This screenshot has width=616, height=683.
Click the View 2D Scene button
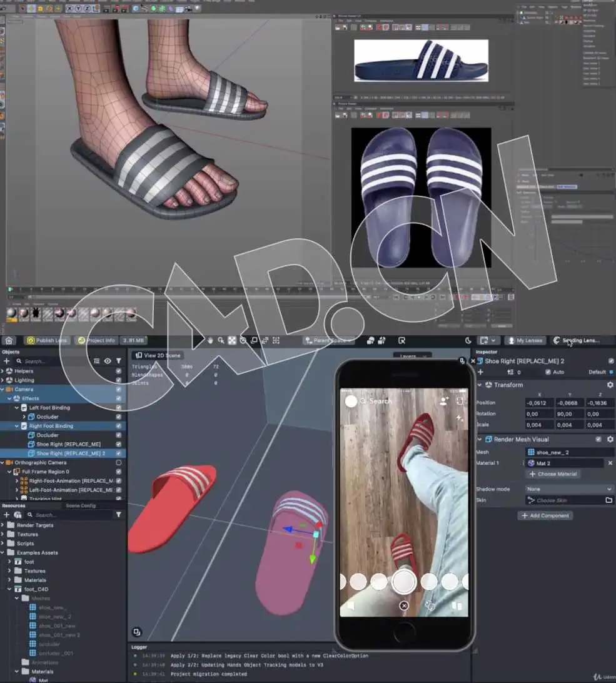click(x=158, y=355)
